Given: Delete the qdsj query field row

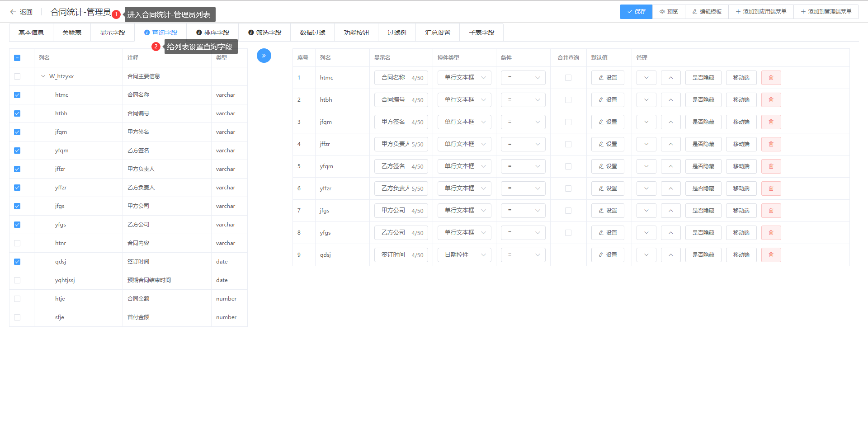Looking at the screenshot, I should coord(771,255).
